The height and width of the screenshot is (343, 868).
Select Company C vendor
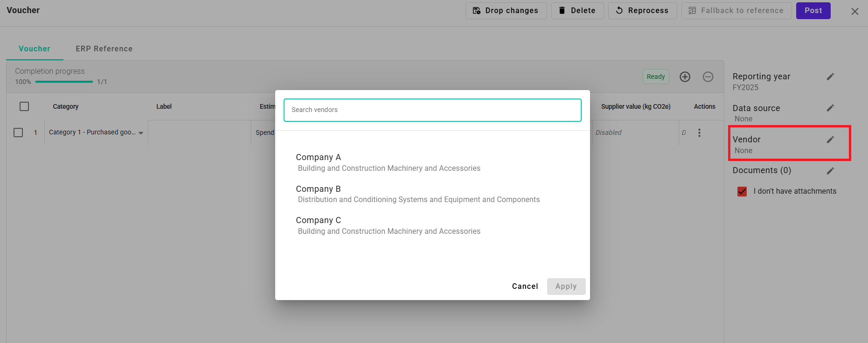coord(432,225)
